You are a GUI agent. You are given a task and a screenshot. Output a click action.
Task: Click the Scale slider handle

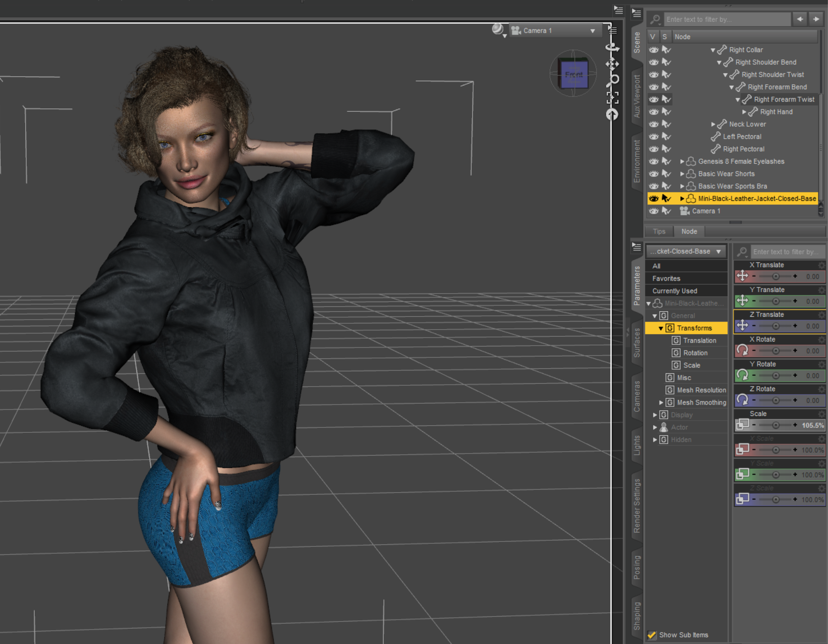(x=776, y=425)
